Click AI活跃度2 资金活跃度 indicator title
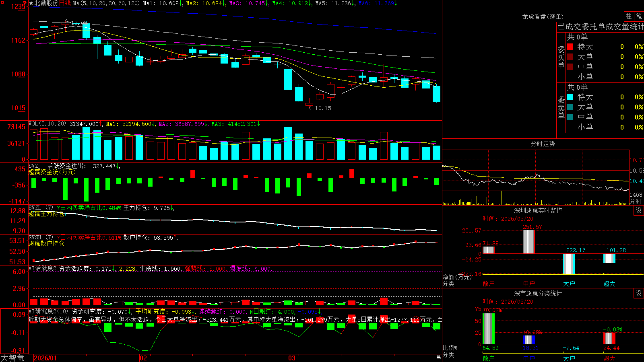The height and width of the screenshot is (362, 644). click(x=72, y=269)
